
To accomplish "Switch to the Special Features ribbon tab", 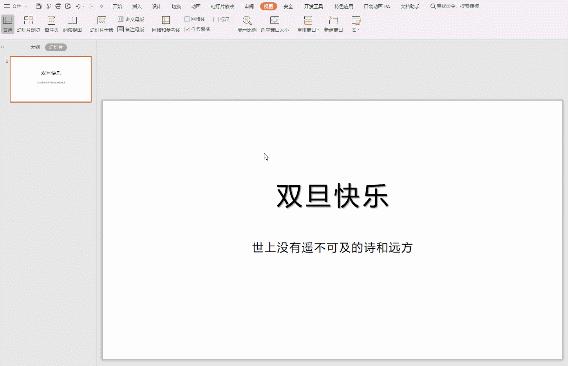I will (344, 7).
